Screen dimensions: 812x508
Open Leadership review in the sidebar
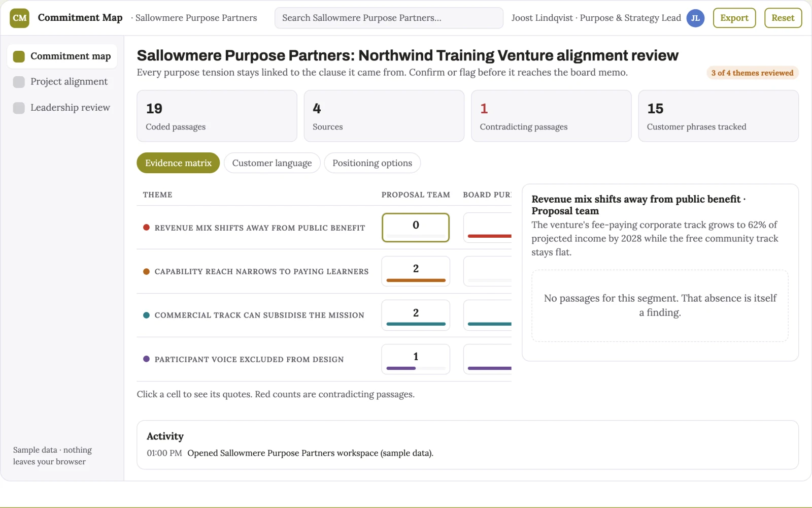[x=62, y=108]
